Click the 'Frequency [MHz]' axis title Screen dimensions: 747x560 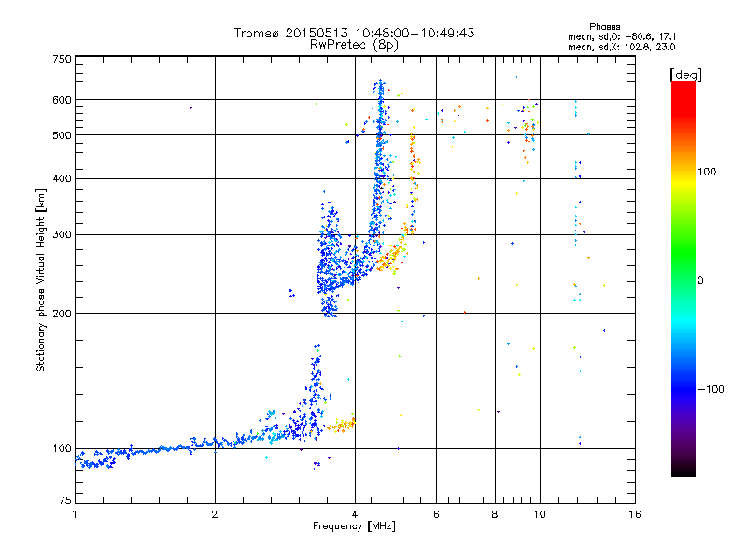click(354, 526)
